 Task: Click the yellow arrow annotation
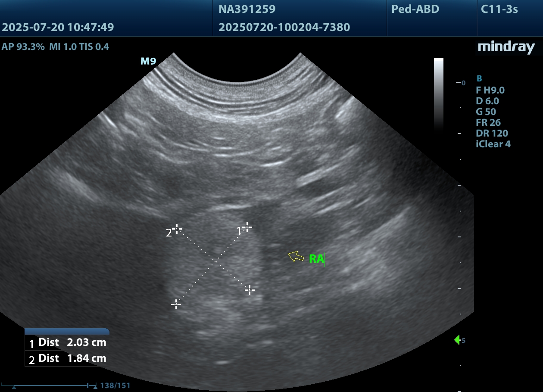coord(296,257)
